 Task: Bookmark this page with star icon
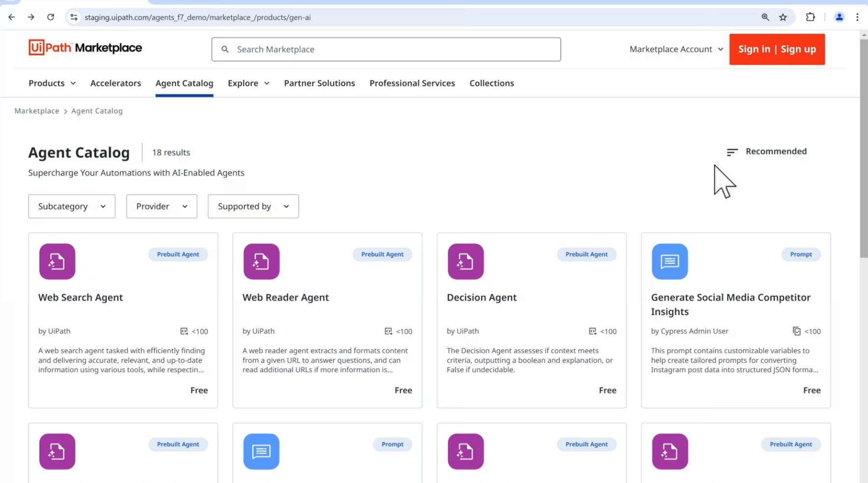tap(783, 17)
